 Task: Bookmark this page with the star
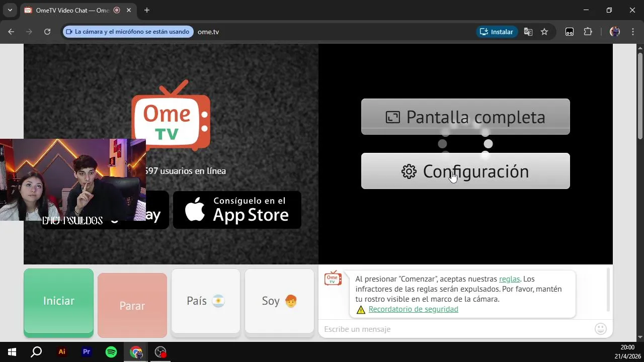544,32
